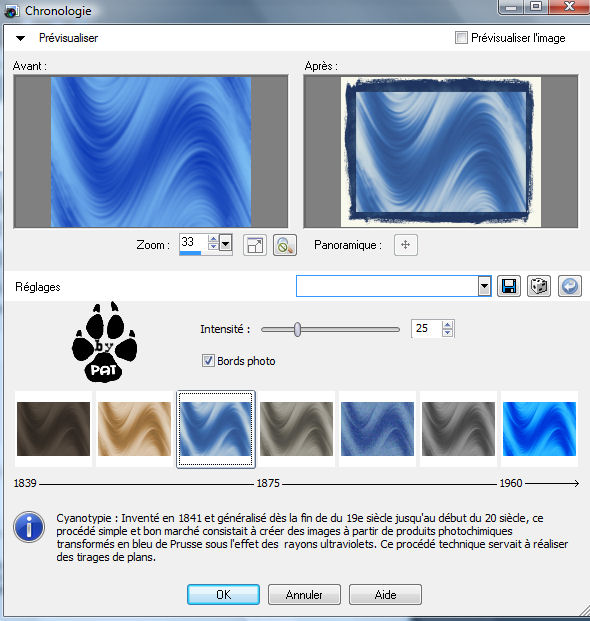Image resolution: width=590 pixels, height=621 pixels.
Task: Select the bright blue 1960 style thumbnail
Action: 539,429
